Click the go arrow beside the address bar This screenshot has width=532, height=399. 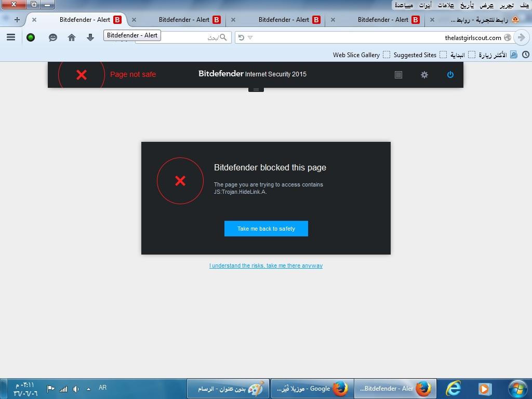(x=521, y=37)
